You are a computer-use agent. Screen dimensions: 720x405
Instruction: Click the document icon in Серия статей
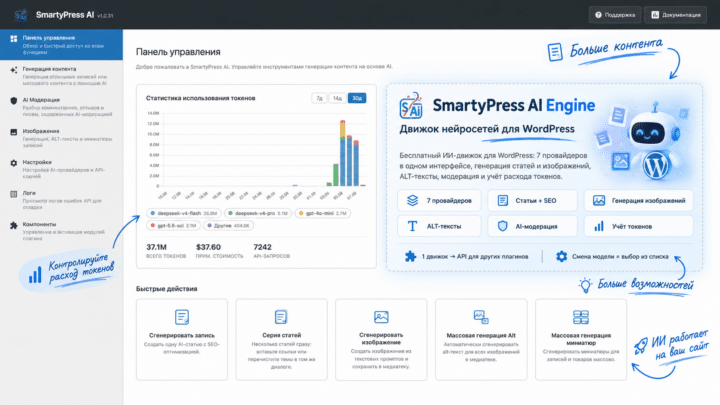pyautogui.click(x=281, y=317)
